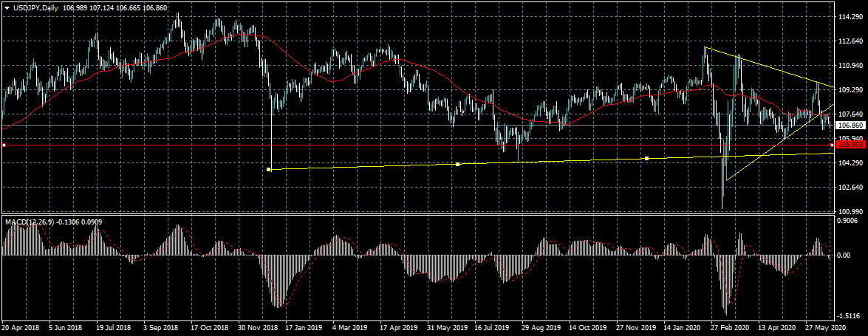The image size is (868, 336).
Task: Click the 4 Mar 2019 date label
Action: click(350, 328)
